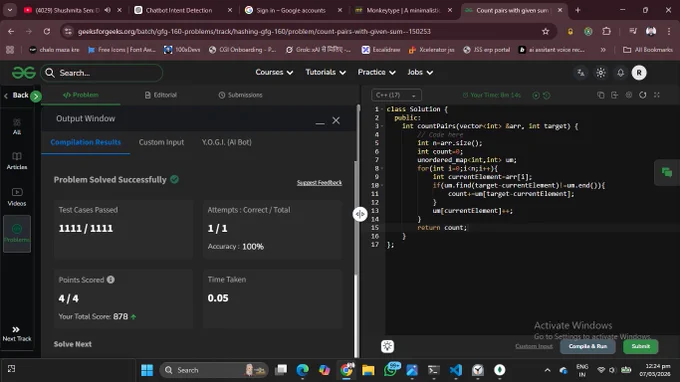Screen dimensions: 680x382
Task: Switch to the Editorial tab
Action: click(160, 95)
